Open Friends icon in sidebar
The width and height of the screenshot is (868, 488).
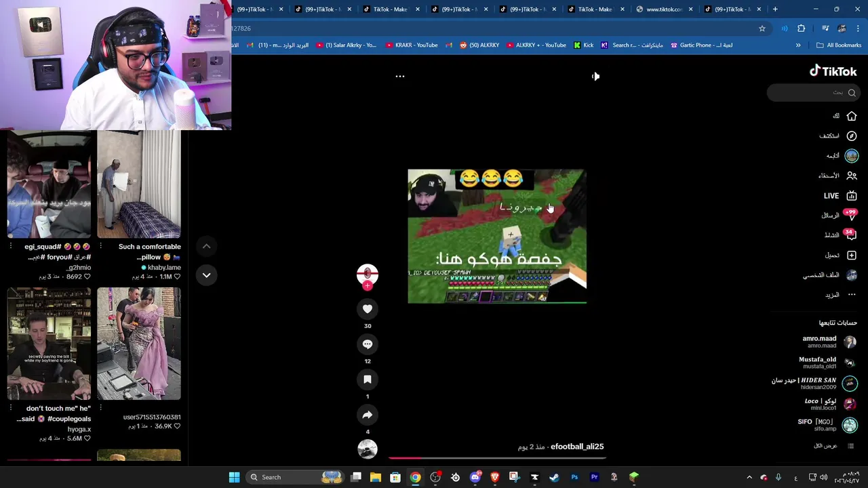pos(851,176)
